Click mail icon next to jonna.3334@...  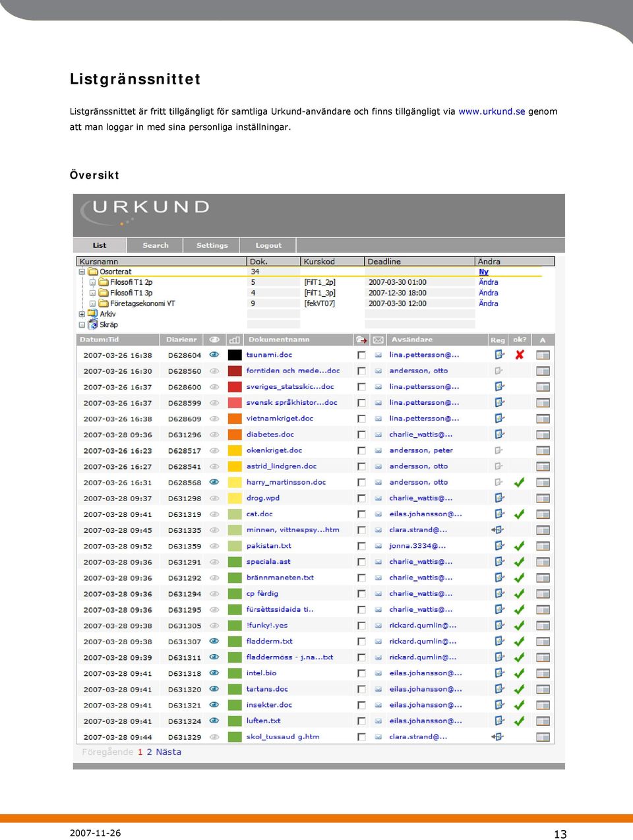pyautogui.click(x=378, y=546)
